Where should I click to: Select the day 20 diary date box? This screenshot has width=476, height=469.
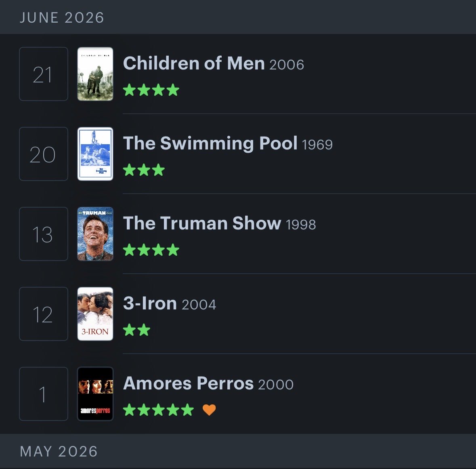[44, 154]
